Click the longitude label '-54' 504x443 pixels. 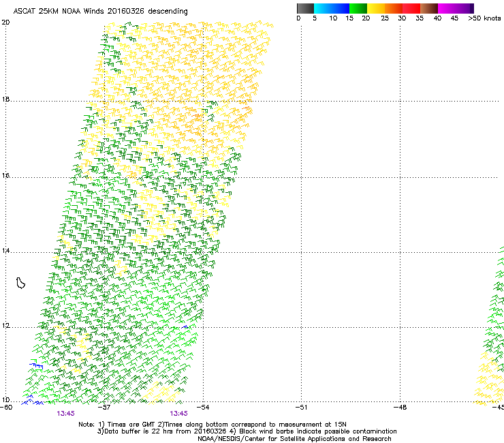(203, 408)
